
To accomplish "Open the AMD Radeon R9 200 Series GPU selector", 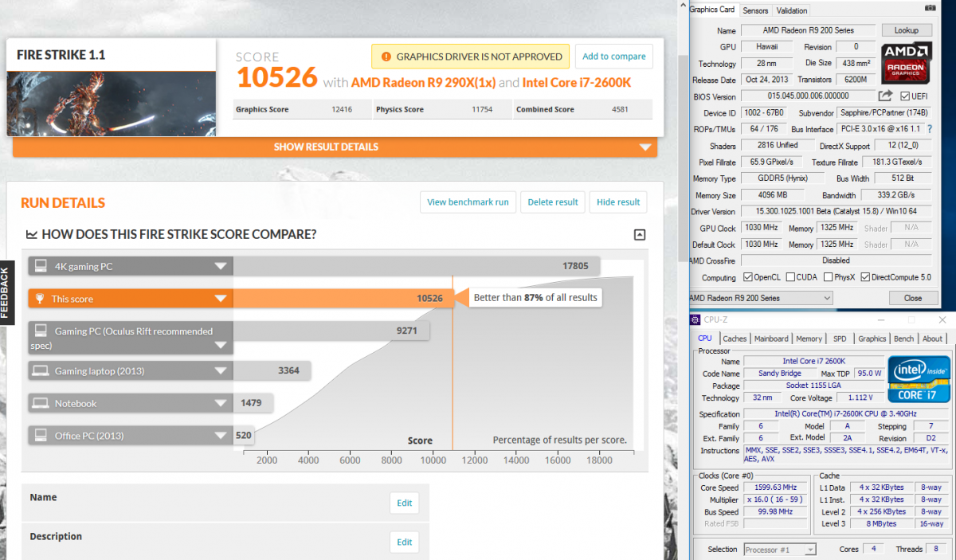I will pos(760,298).
